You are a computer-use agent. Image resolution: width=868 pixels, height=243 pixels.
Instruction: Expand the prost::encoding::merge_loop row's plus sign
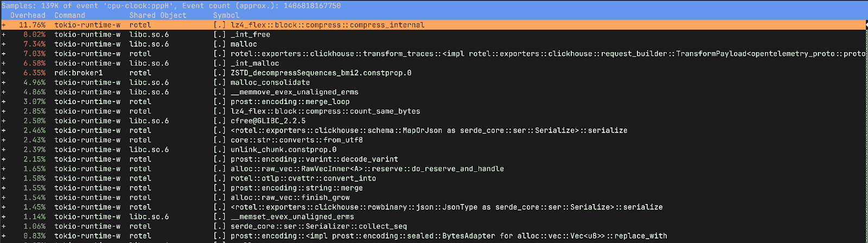(4, 102)
